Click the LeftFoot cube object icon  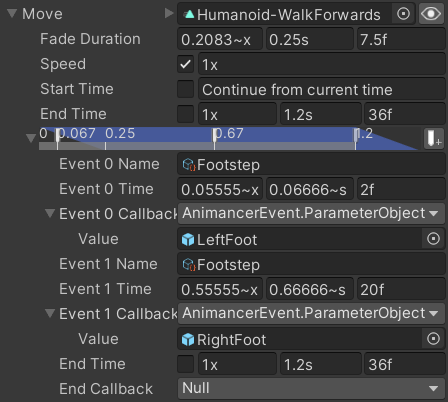(x=188, y=240)
